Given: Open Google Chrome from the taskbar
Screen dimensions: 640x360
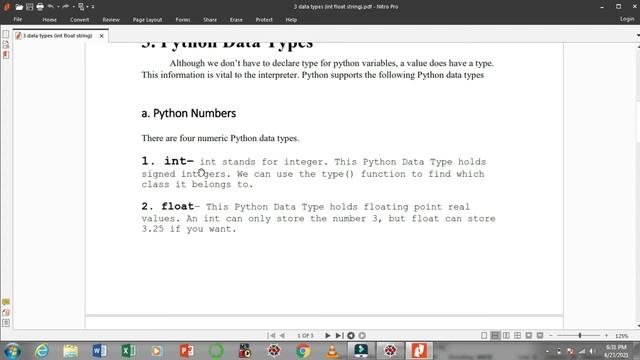Looking at the screenshot, I should (x=303, y=351).
